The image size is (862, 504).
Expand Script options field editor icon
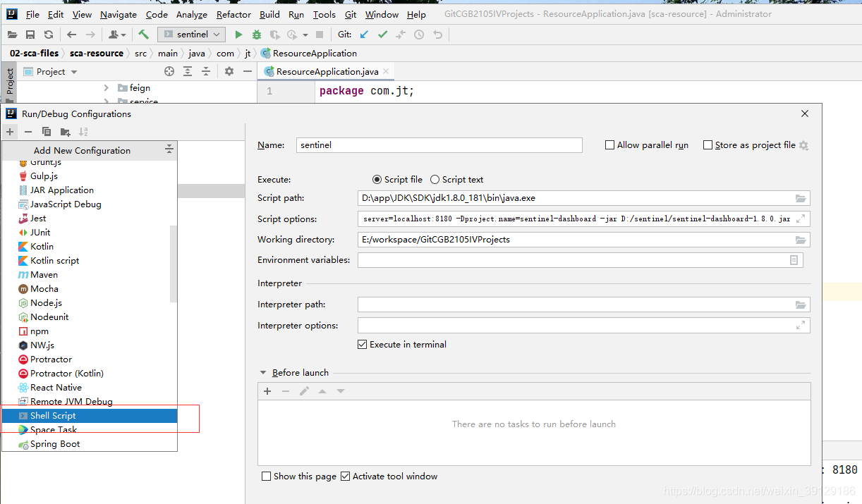point(801,219)
